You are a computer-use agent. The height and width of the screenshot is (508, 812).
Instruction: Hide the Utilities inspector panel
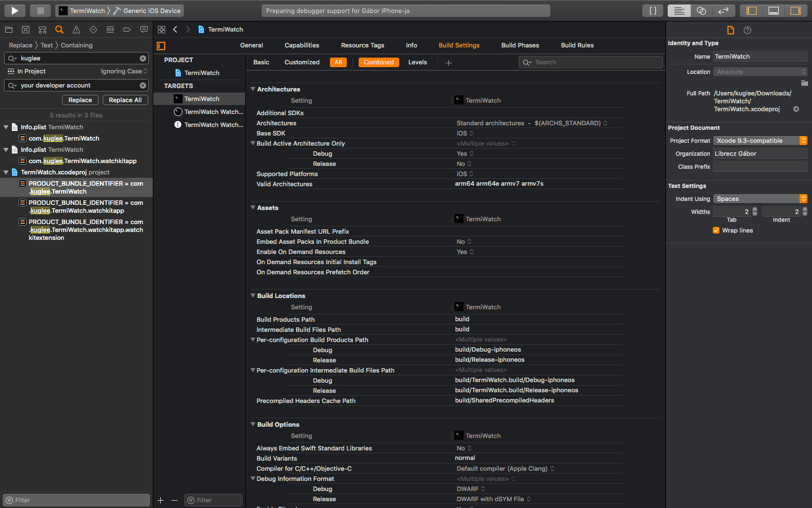(796, 11)
